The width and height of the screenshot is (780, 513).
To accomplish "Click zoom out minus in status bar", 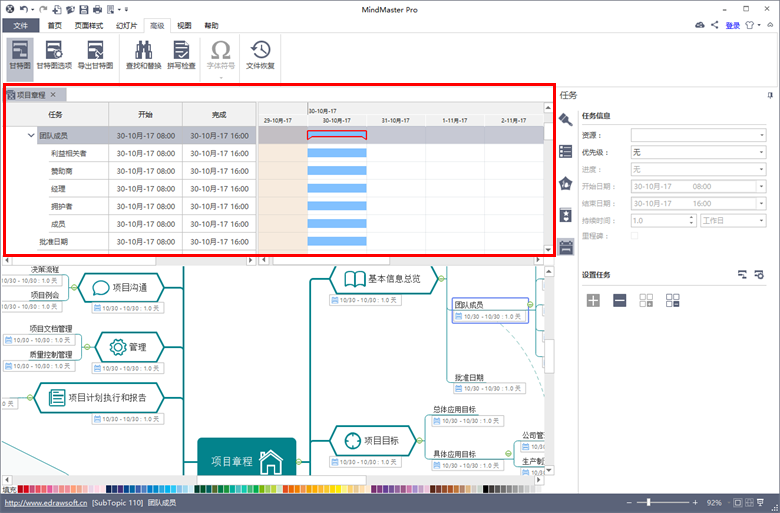I will pos(629,503).
